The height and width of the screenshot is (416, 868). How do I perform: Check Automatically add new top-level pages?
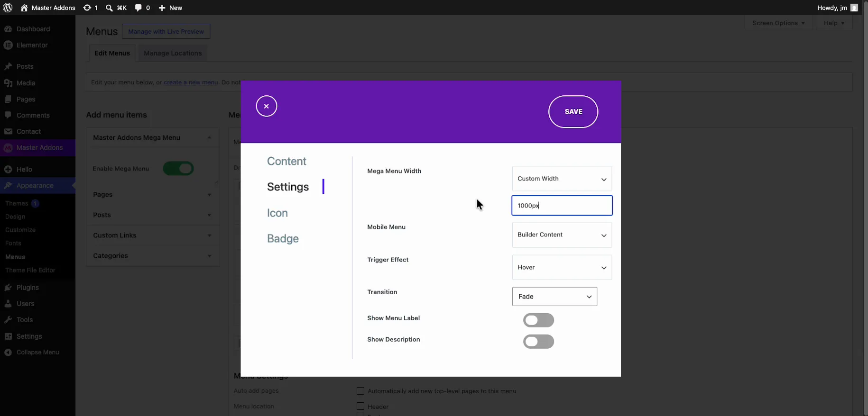(x=360, y=391)
